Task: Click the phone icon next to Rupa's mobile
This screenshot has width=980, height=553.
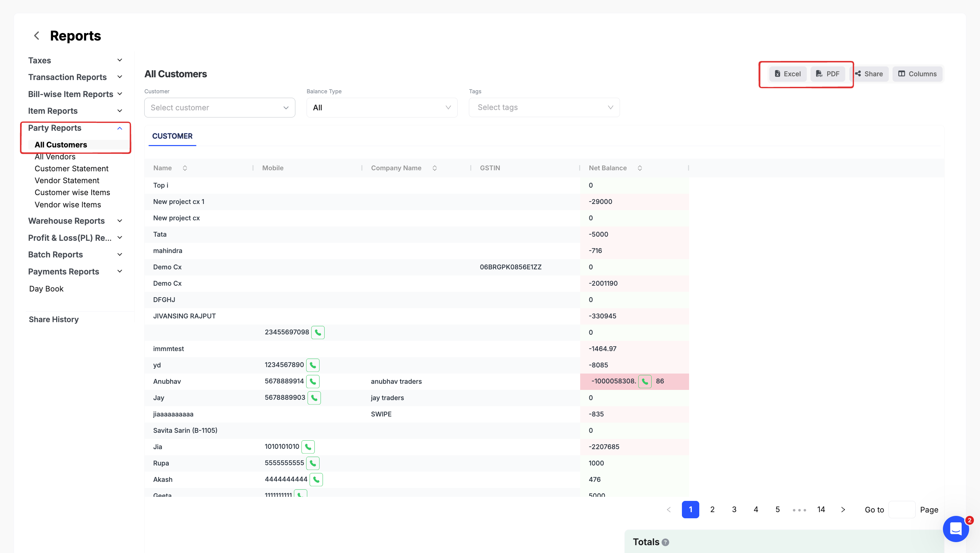Action: (x=313, y=463)
